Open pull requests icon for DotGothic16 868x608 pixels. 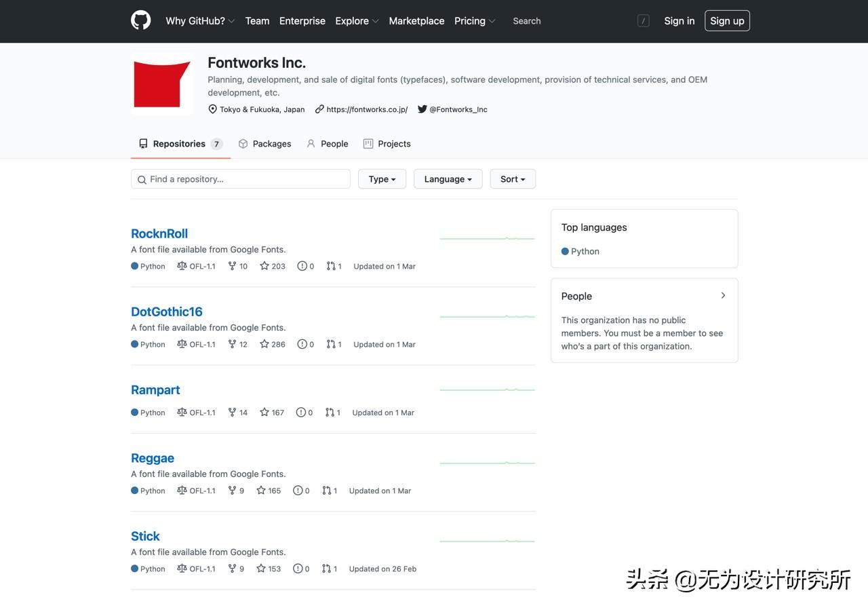point(331,344)
